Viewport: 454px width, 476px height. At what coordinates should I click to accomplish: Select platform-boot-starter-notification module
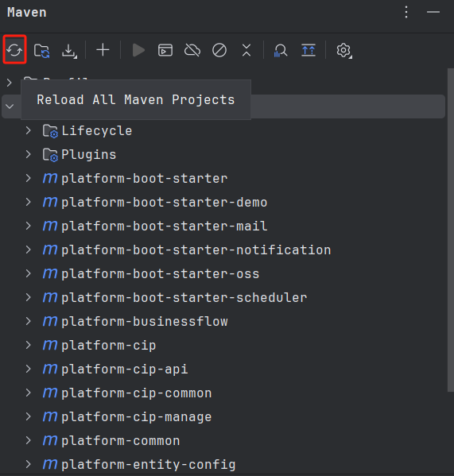[x=196, y=250]
